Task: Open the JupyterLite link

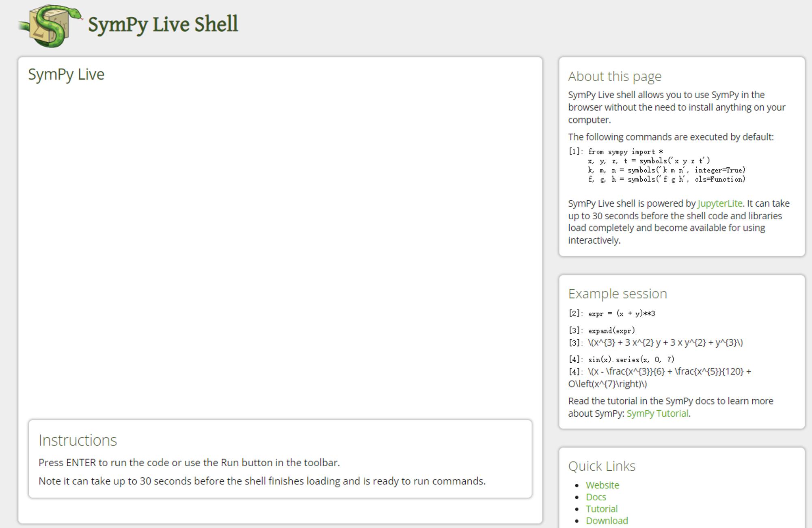Action: (x=720, y=203)
